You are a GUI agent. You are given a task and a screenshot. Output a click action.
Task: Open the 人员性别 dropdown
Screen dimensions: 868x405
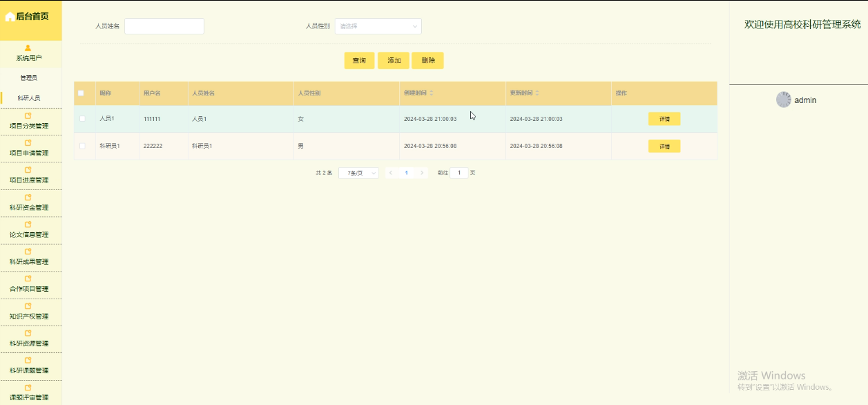tap(378, 26)
